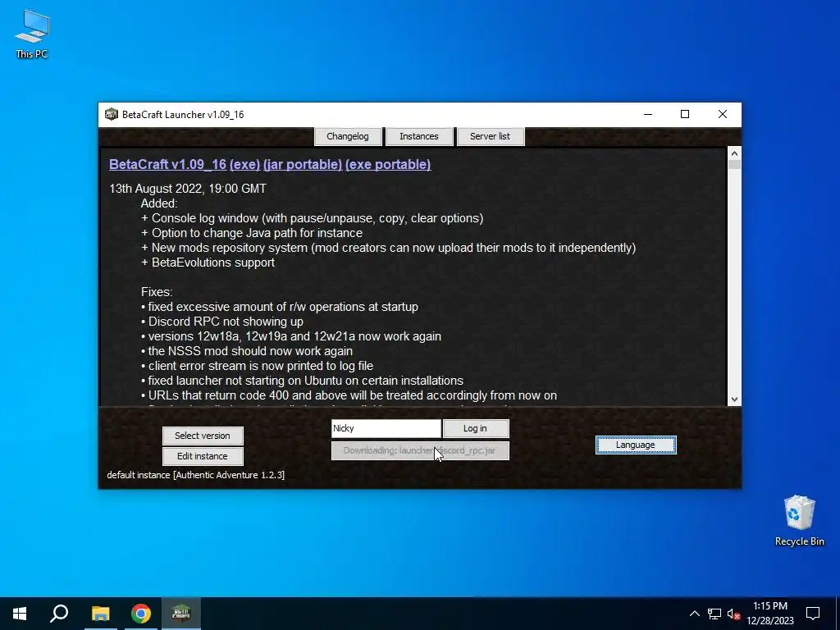Click the 'Fixes:' heading
840x630 pixels.
[x=157, y=292]
